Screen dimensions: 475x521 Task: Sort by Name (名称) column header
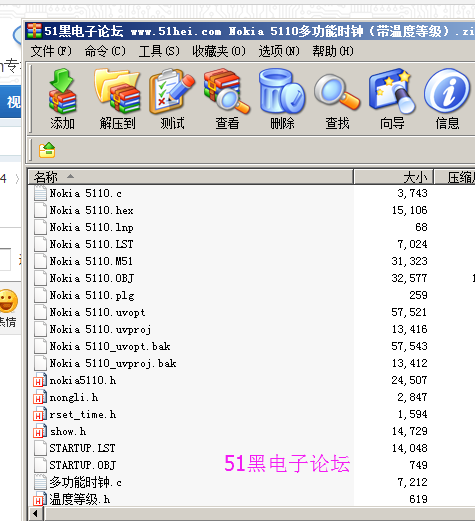click(191, 177)
